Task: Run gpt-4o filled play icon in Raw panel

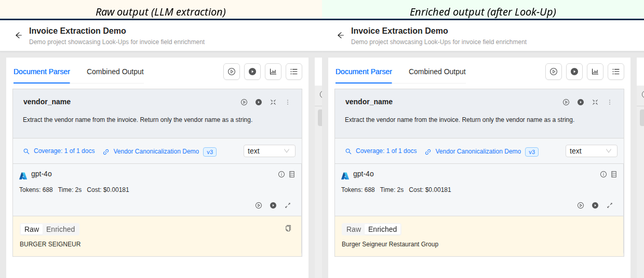Action: pyautogui.click(x=273, y=205)
